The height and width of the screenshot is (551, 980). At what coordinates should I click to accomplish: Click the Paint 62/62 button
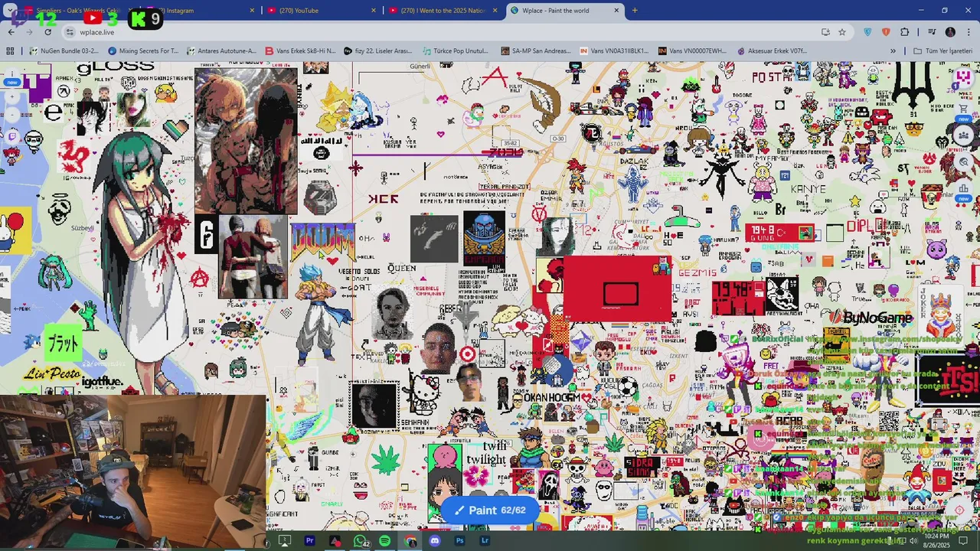(489, 510)
